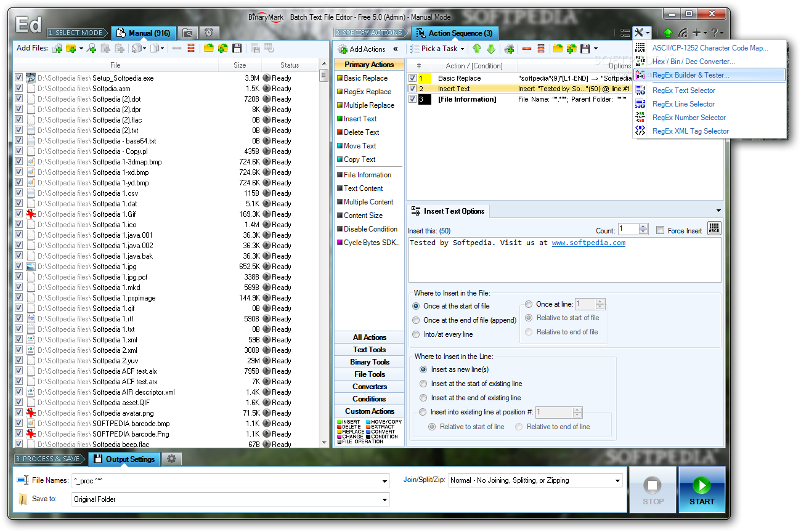Click the Save to folder icon
The width and height of the screenshot is (801, 532).
coord(23,499)
